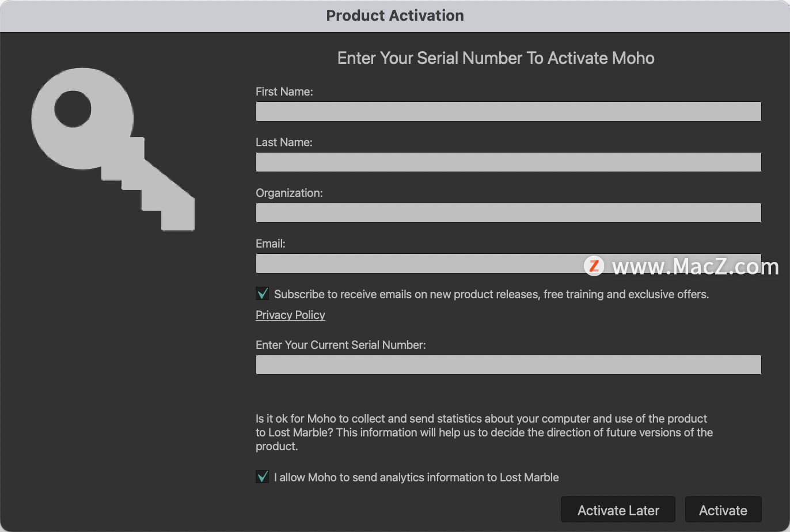
Task: Click the Product Activation title bar
Action: [395, 16]
